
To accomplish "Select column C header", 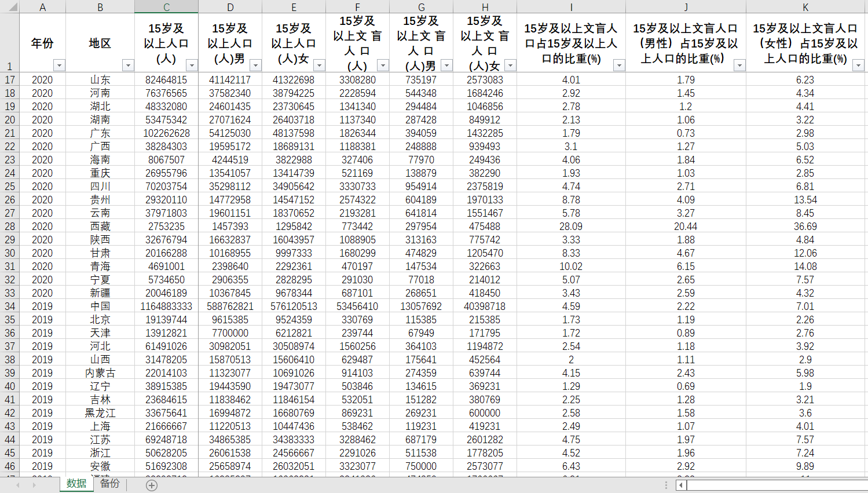I will tap(167, 7).
